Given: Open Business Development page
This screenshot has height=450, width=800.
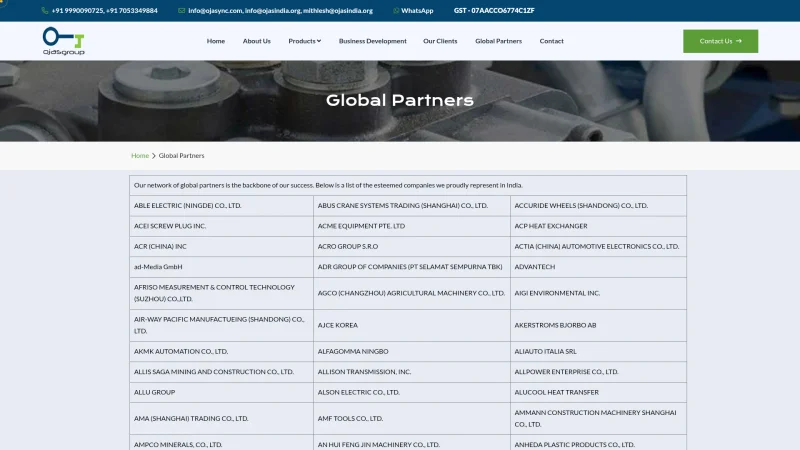Looking at the screenshot, I should click(372, 41).
